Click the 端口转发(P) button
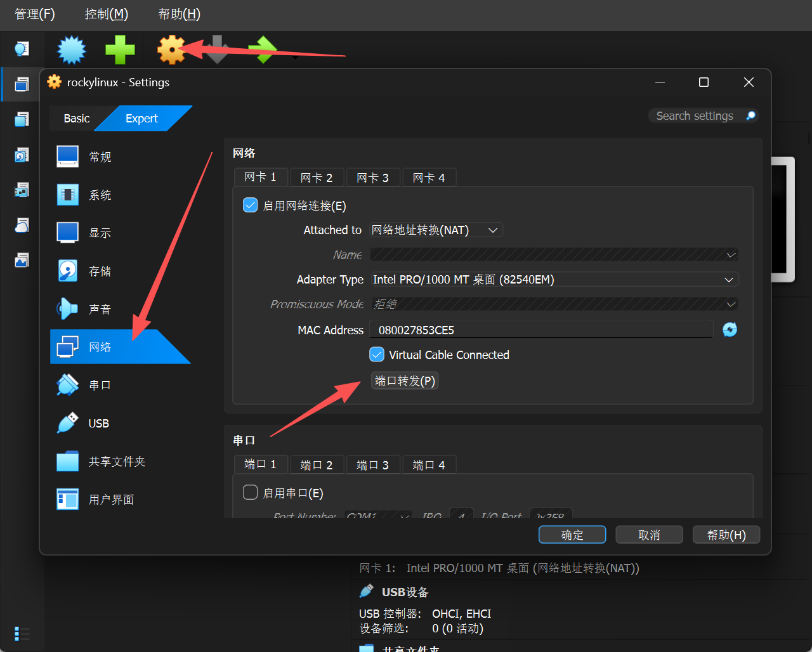Viewport: 812px width, 652px height. coord(405,381)
